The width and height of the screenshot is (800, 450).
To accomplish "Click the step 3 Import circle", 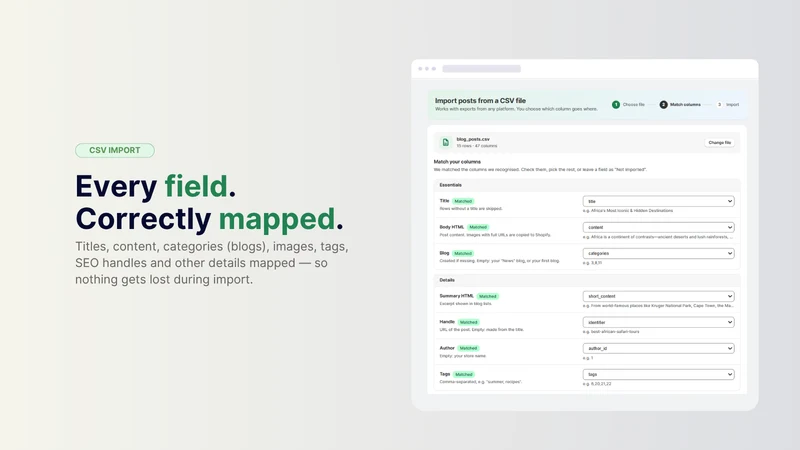I will click(719, 105).
